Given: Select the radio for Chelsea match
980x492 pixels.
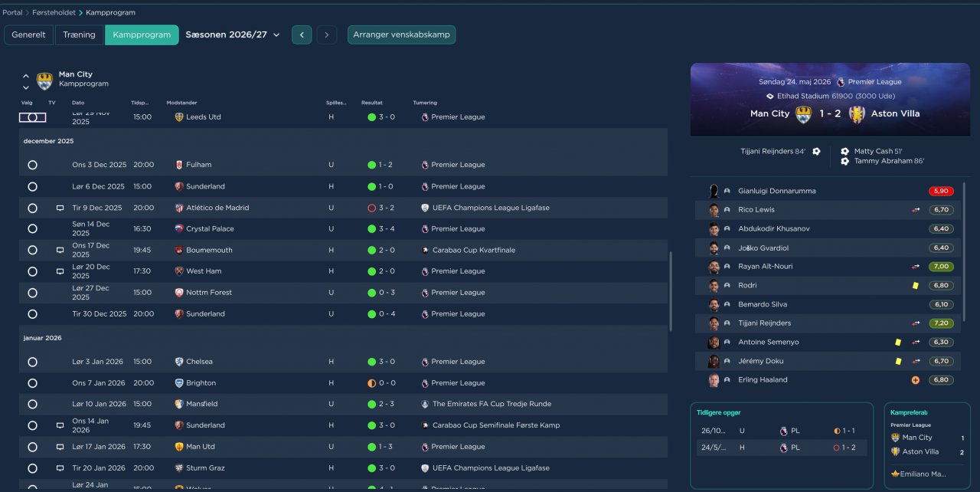Looking at the screenshot, I should 32,362.
